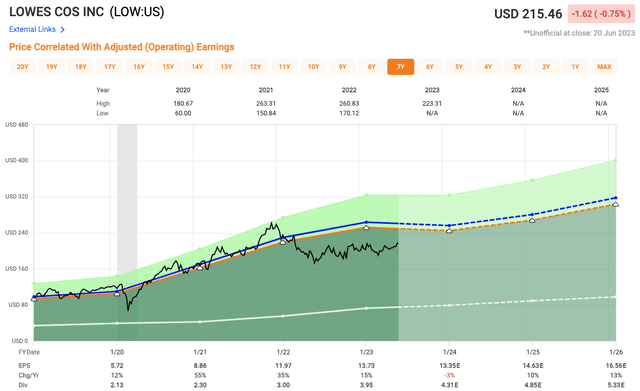
Task: Click the 2020 high value 180.67
Action: (x=183, y=104)
